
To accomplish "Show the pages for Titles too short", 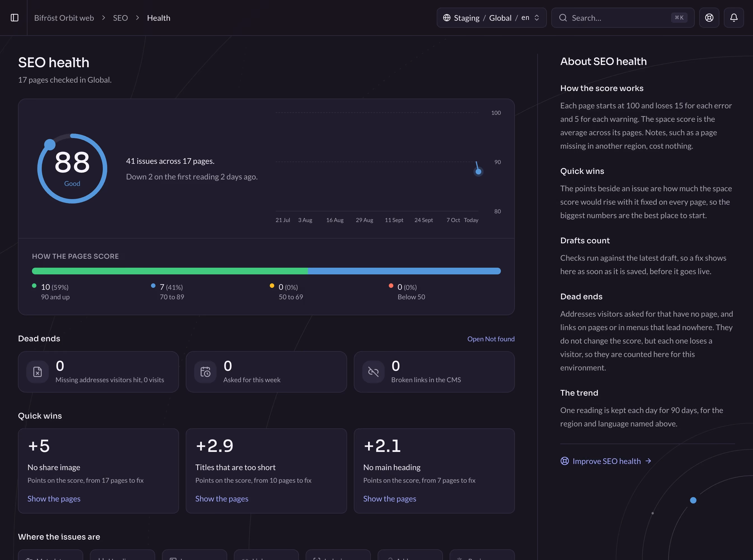I will click(x=222, y=499).
